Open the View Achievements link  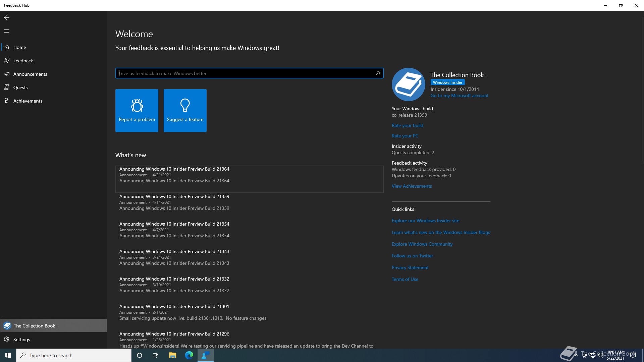(412, 186)
